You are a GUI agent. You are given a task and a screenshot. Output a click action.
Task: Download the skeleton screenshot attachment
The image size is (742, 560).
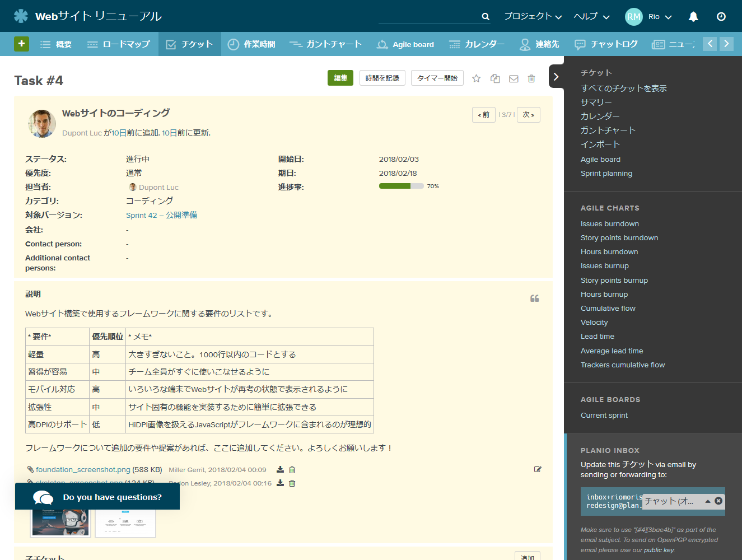(x=280, y=483)
